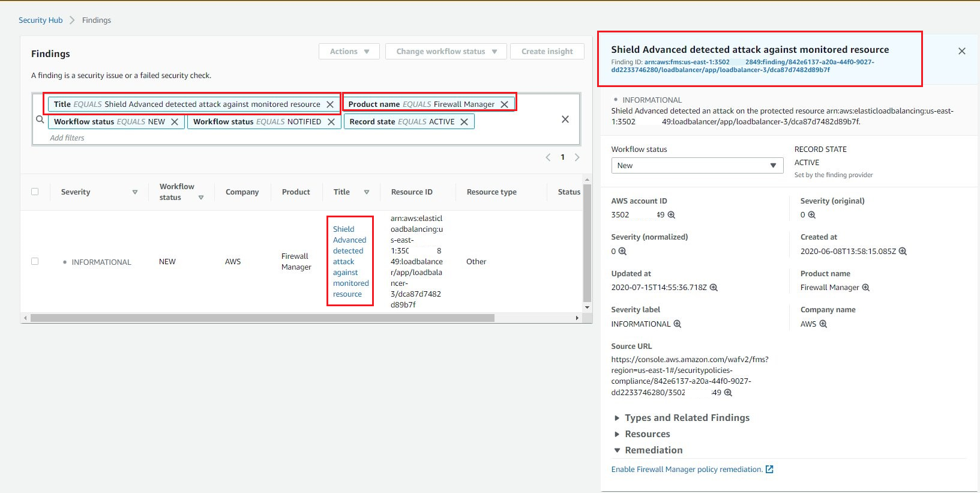Expand the Resources section
980x493 pixels.
coord(648,434)
